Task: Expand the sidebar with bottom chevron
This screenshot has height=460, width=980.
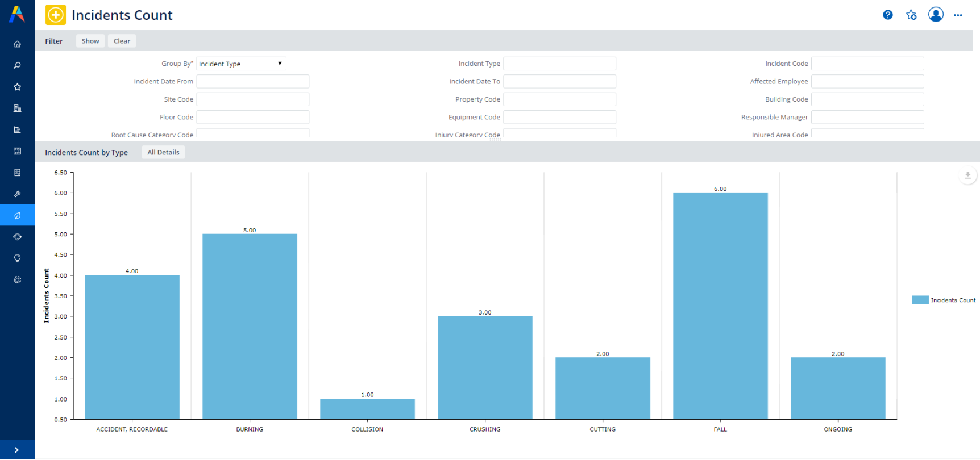Action: coord(16,450)
